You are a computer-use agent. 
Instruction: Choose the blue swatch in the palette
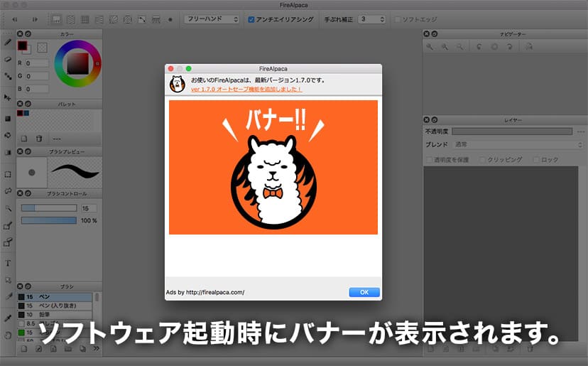[26, 113]
